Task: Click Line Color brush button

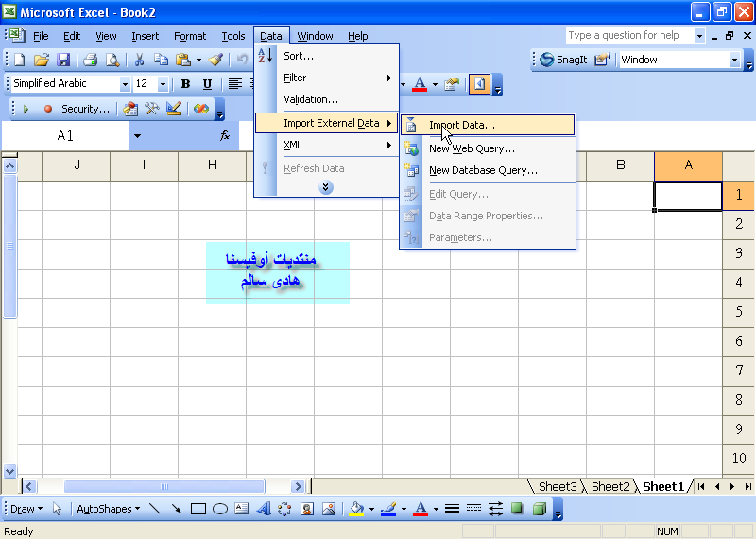Action: [388, 509]
